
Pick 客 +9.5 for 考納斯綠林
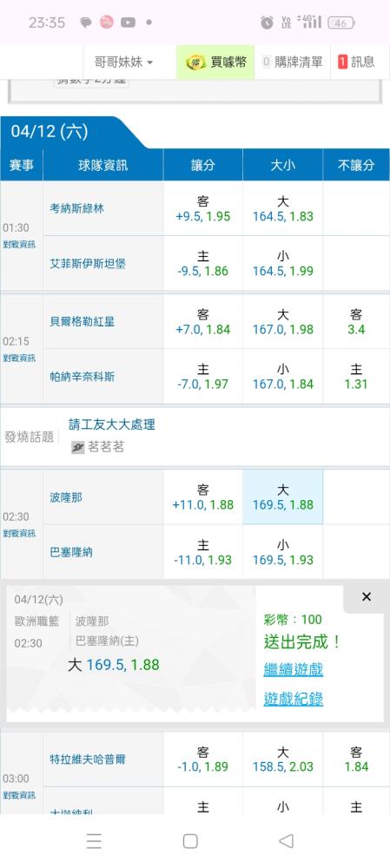[202, 208]
